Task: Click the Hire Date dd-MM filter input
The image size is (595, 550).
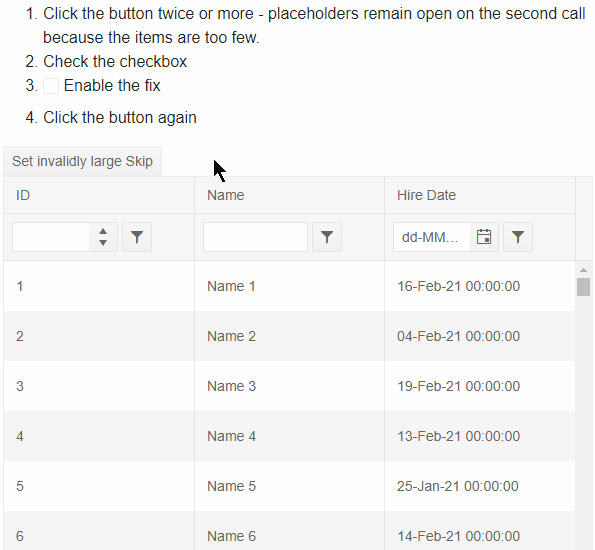Action: [x=432, y=237]
